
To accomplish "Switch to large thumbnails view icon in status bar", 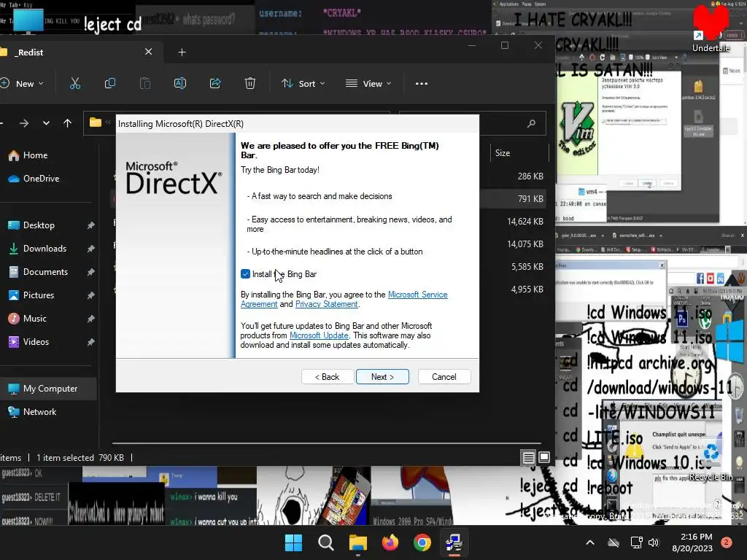I will click(544, 458).
